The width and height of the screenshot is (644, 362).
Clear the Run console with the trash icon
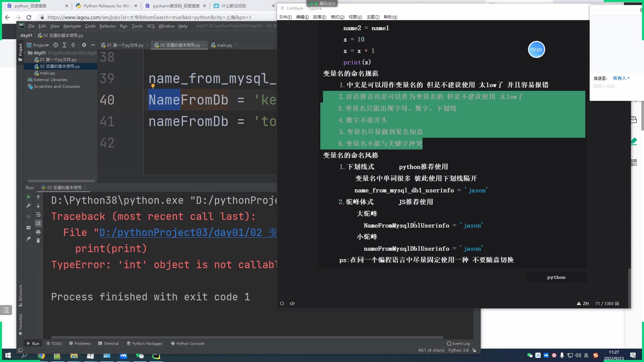38,240
